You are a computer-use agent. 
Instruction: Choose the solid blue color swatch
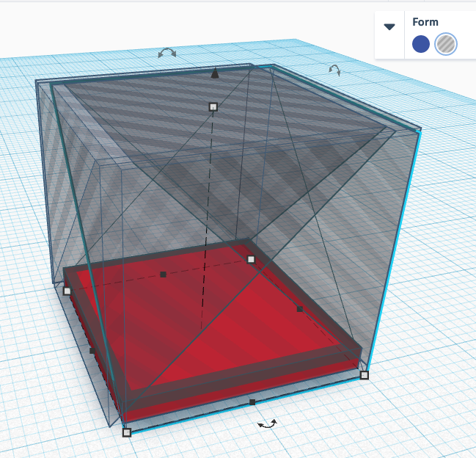421,44
